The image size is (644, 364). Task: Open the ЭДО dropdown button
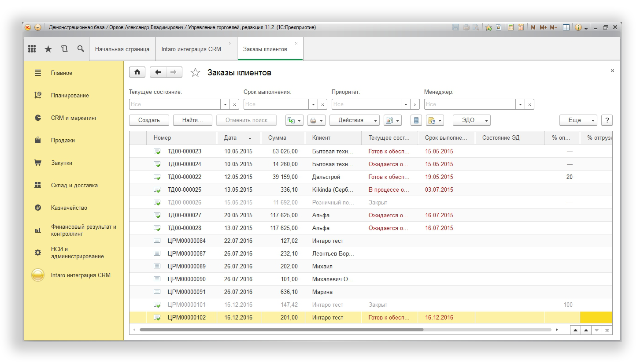pyautogui.click(x=472, y=120)
